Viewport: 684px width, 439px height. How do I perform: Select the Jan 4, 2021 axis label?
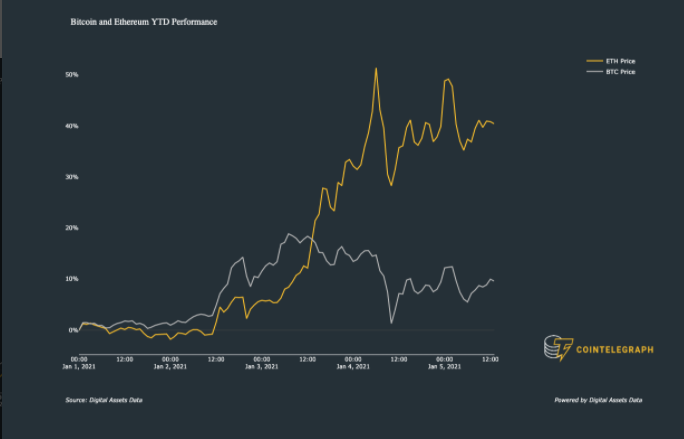(353, 367)
